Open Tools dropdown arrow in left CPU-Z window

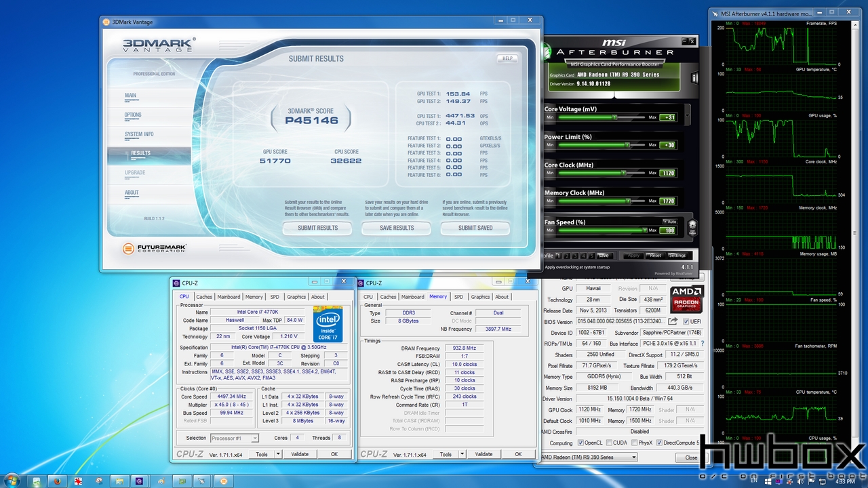tap(279, 454)
